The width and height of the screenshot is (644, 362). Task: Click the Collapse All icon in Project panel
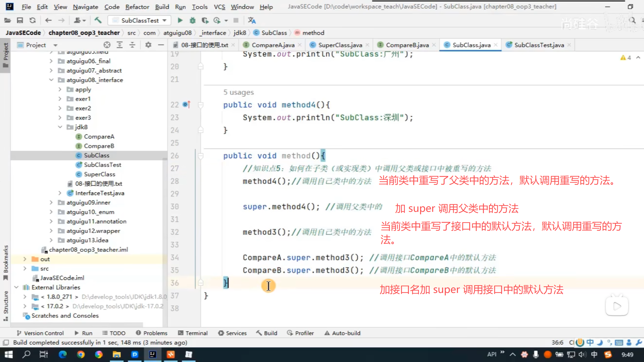coord(132,45)
